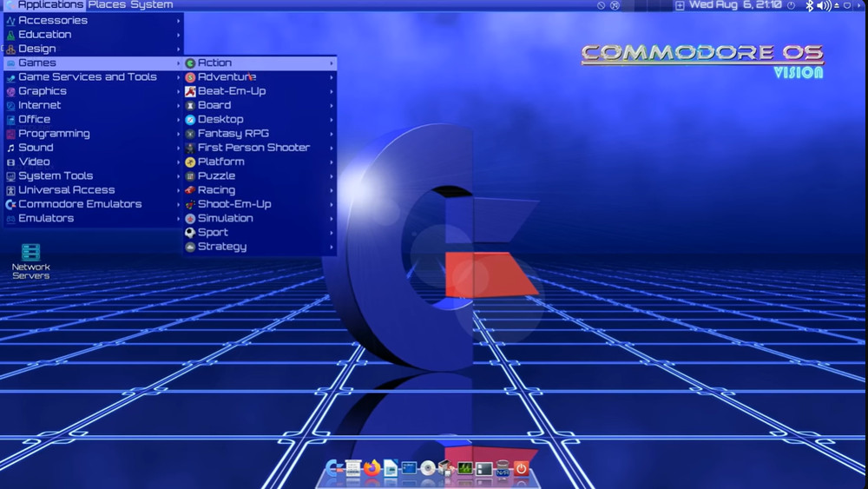This screenshot has width=868, height=489.
Task: Launch Firefox from the dock
Action: pyautogui.click(x=372, y=468)
